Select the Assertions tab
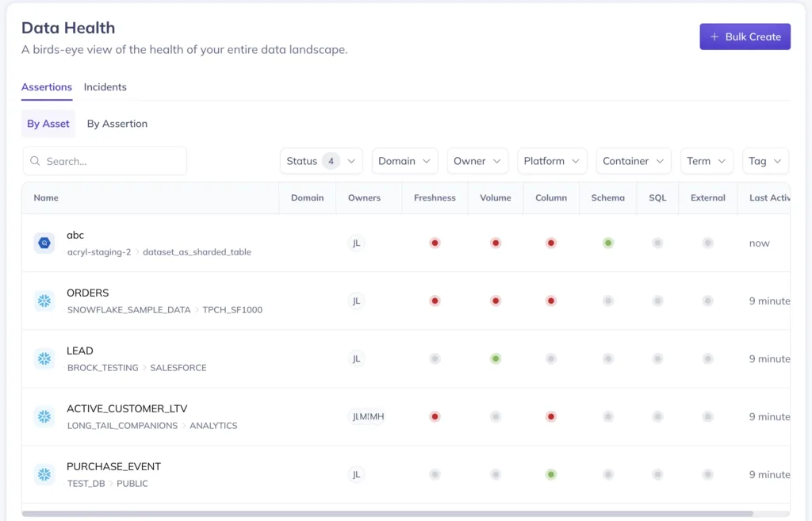This screenshot has height=521, width=812. pyautogui.click(x=47, y=87)
